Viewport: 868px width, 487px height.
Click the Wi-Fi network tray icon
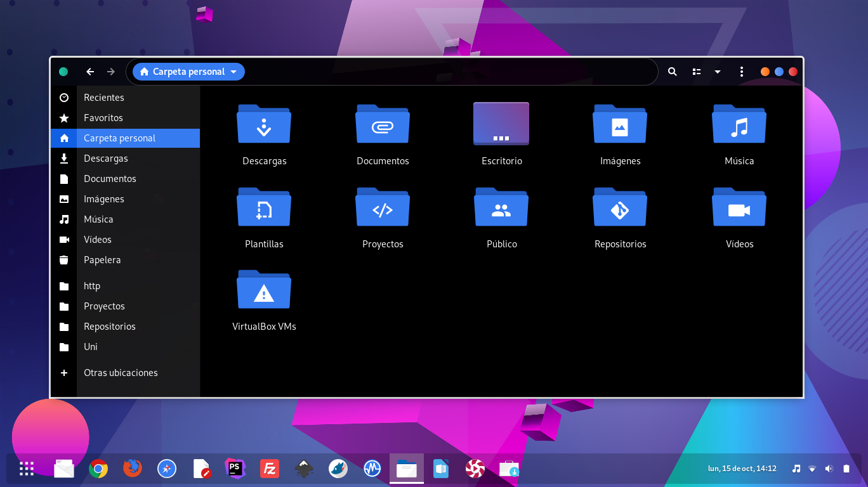click(x=812, y=469)
